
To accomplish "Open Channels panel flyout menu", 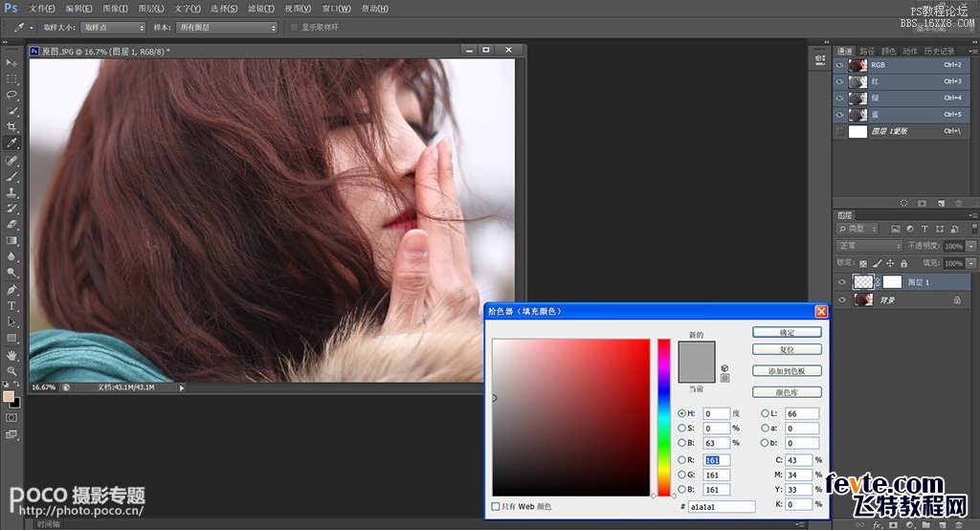I will [x=973, y=51].
